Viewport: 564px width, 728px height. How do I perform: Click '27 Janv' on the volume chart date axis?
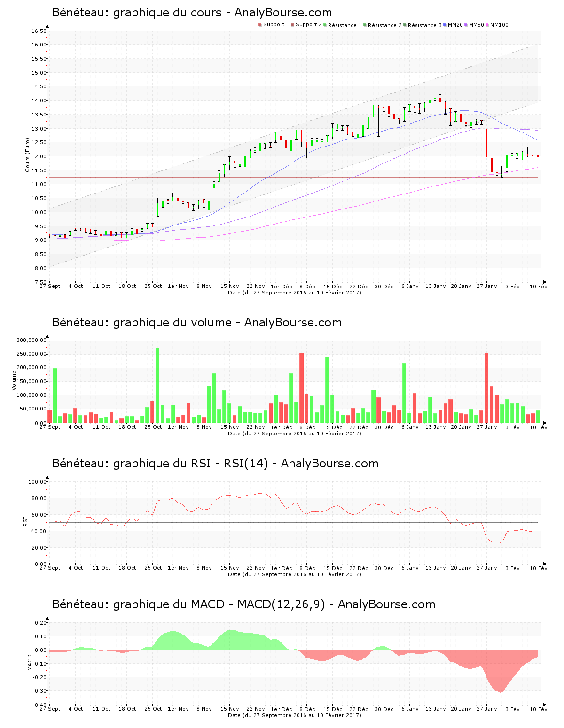pos(487,427)
